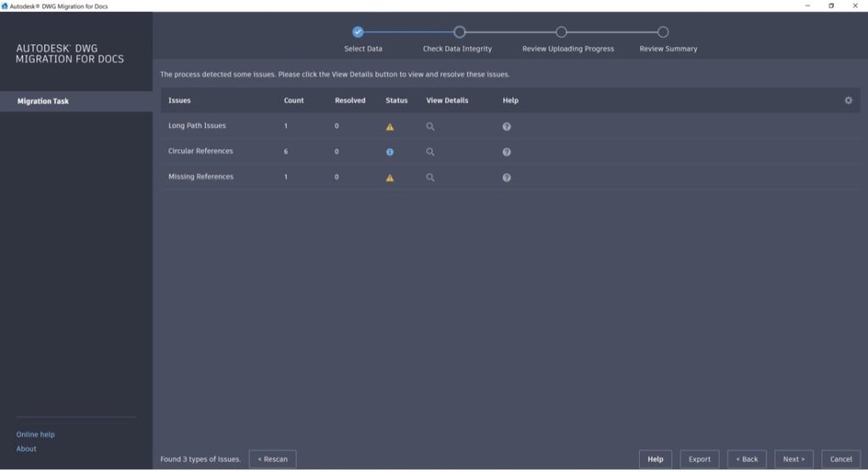Open the Online help link
The width and height of the screenshot is (868, 472).
point(36,435)
